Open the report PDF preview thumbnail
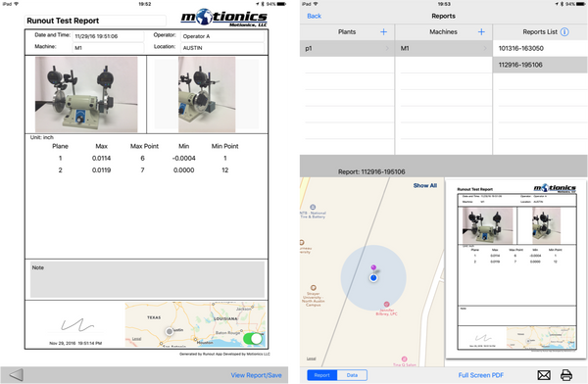This screenshot has height=384, width=588. coord(516,268)
